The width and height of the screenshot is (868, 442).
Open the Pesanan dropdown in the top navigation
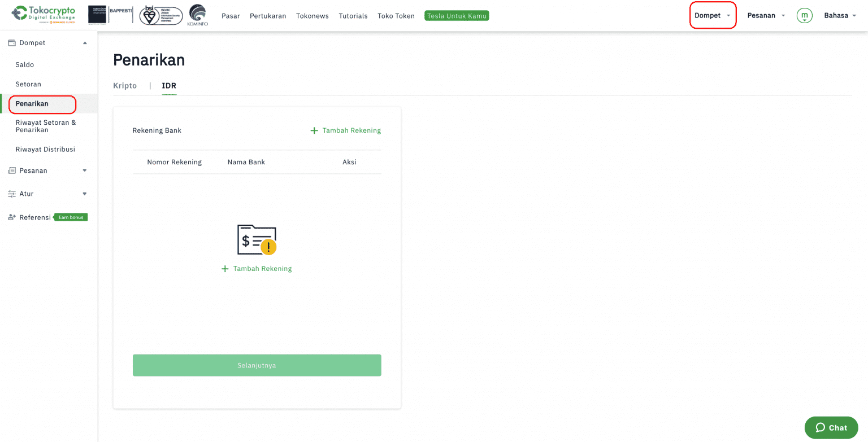[766, 16]
